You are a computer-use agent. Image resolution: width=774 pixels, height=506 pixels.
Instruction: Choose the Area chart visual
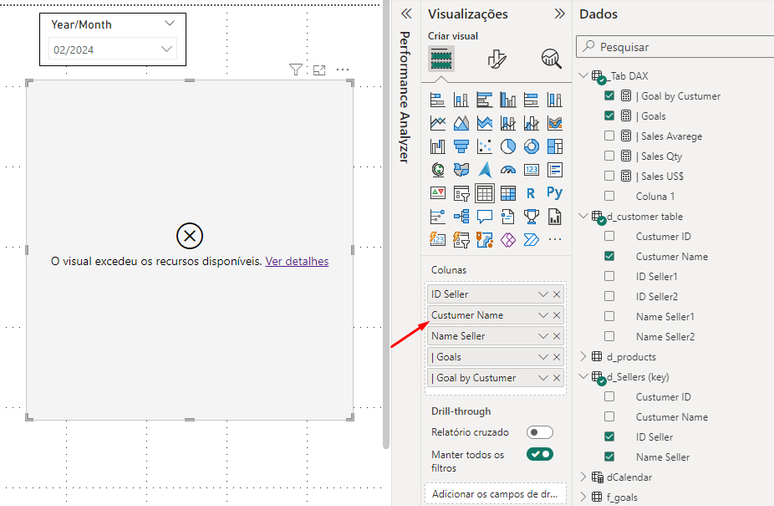[461, 123]
